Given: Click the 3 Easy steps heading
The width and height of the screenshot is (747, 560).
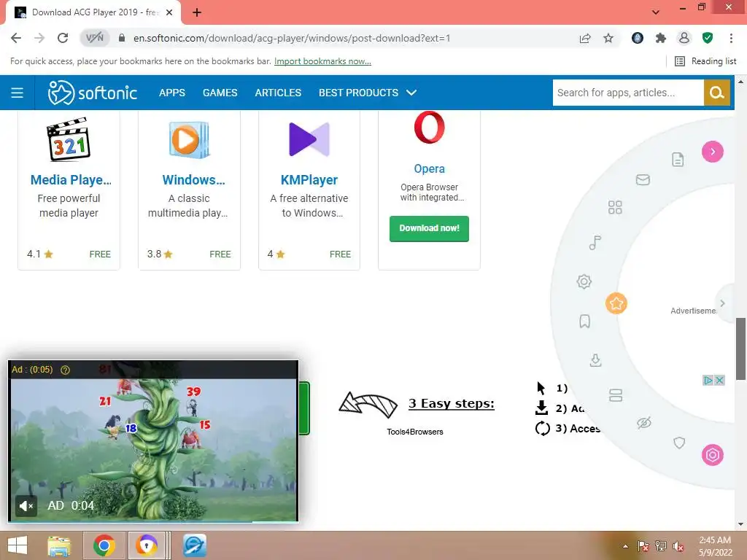Looking at the screenshot, I should pyautogui.click(x=451, y=403).
